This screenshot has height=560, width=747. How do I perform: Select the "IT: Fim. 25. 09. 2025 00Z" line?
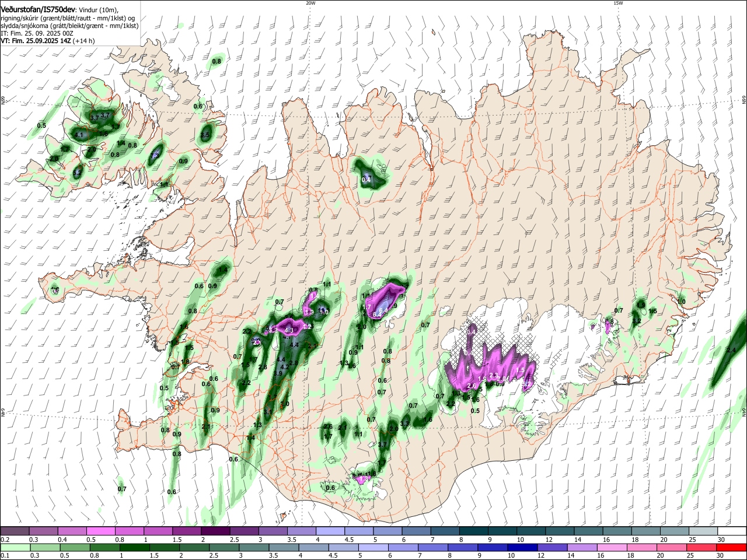click(37, 33)
